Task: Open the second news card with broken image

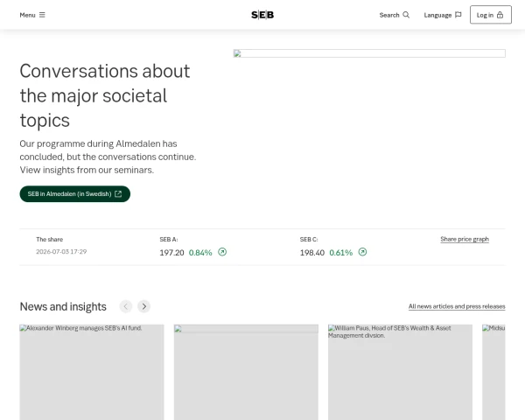Action: (246, 372)
